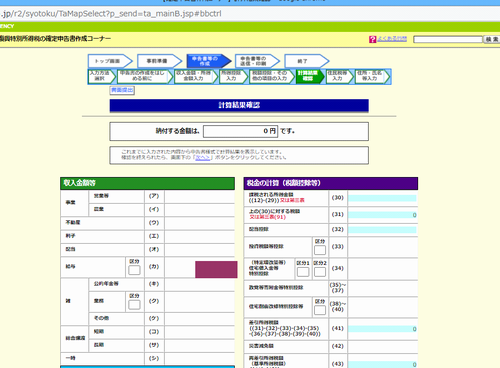Select the 計算結果確認 sub-step

pos(310,76)
